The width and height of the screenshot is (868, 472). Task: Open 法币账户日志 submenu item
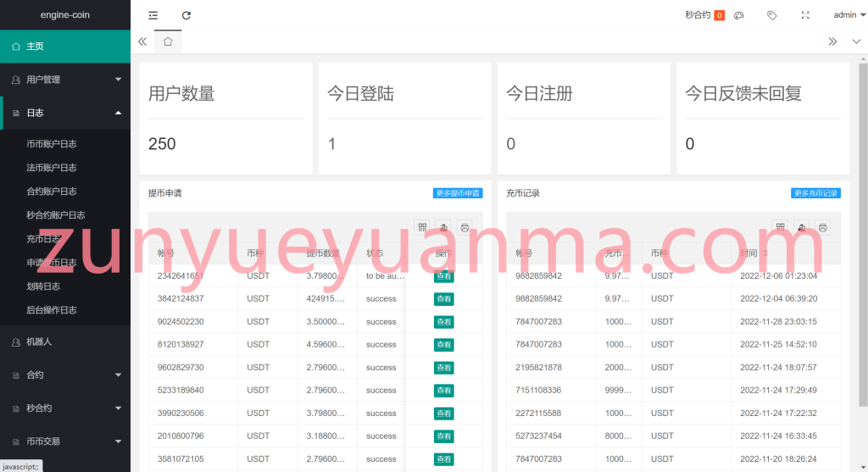(x=52, y=168)
